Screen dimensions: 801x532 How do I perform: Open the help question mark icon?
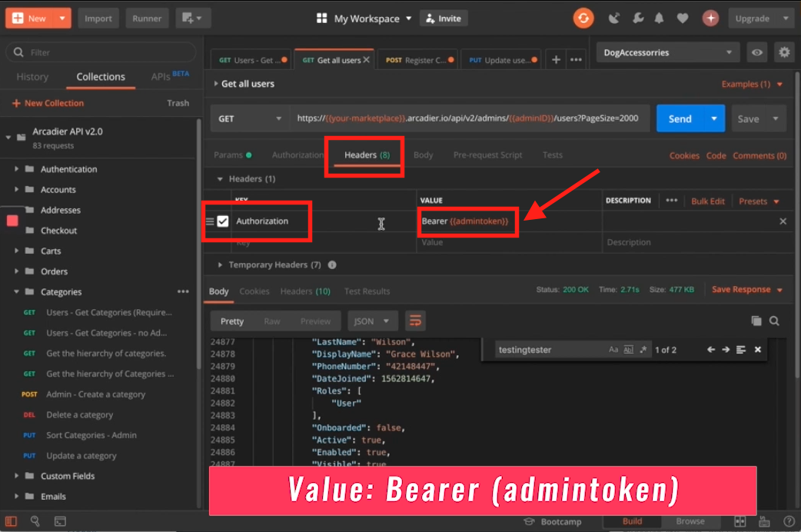click(789, 521)
